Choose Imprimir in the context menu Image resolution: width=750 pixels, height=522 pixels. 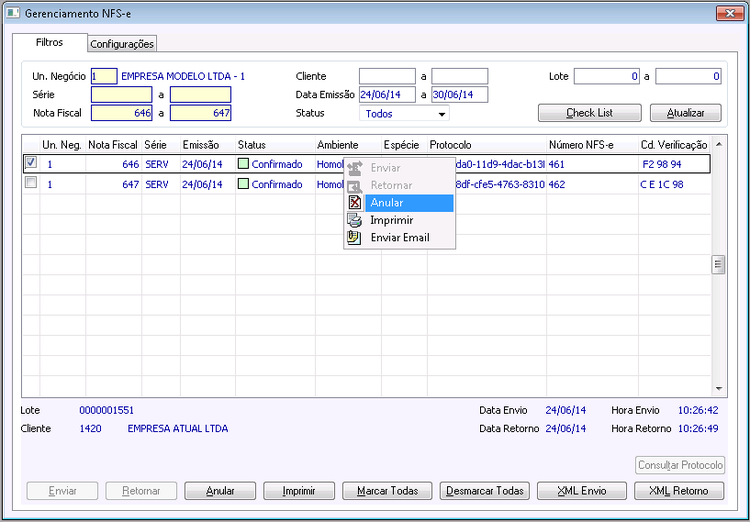pyautogui.click(x=399, y=221)
